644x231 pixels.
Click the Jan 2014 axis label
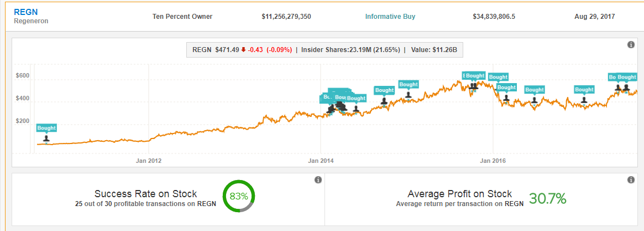321,161
